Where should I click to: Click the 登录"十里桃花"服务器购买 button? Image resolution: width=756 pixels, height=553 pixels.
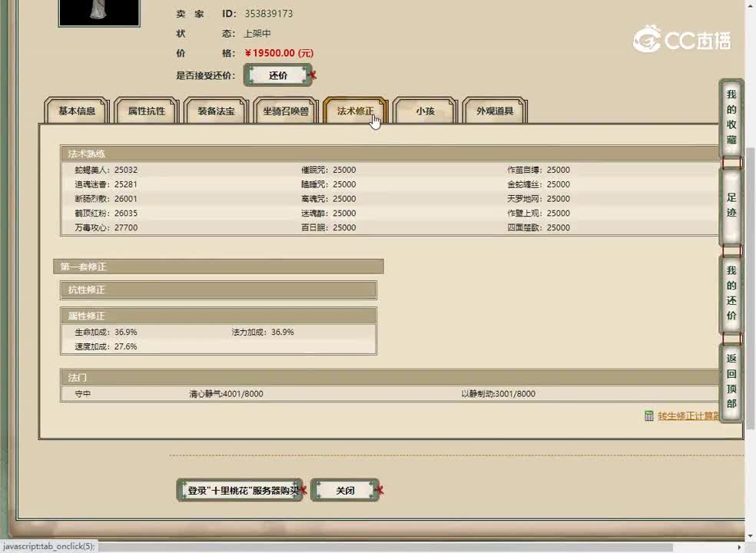240,490
